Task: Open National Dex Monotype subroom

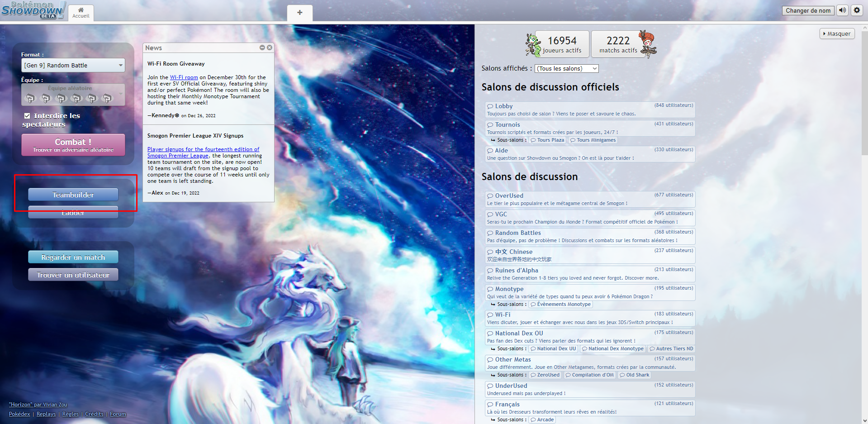Action: 612,349
